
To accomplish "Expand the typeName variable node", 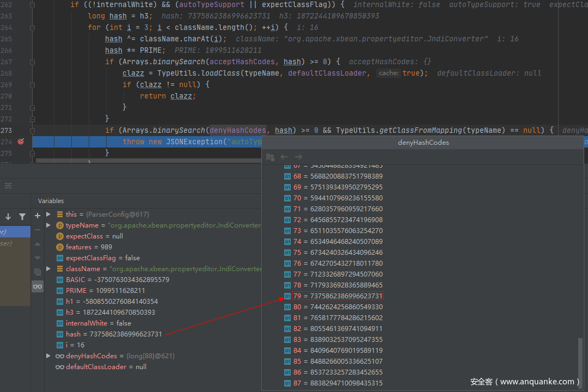I will tap(48, 225).
